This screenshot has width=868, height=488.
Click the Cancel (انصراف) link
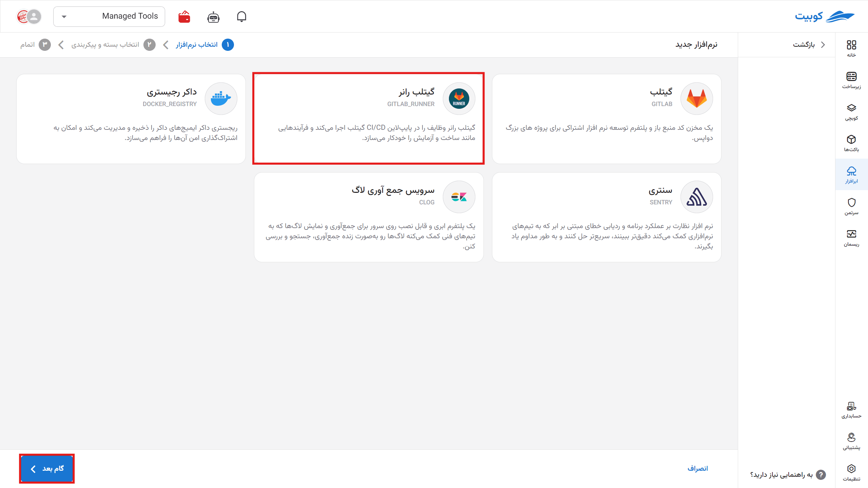click(697, 469)
